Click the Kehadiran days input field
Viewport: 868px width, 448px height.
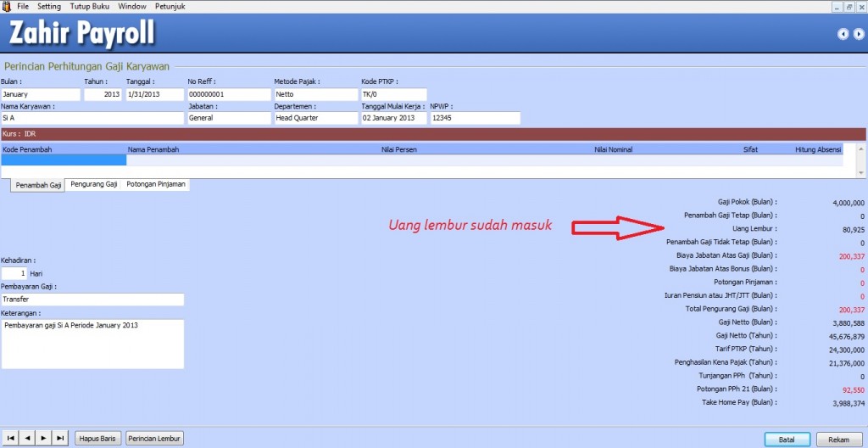tap(14, 274)
